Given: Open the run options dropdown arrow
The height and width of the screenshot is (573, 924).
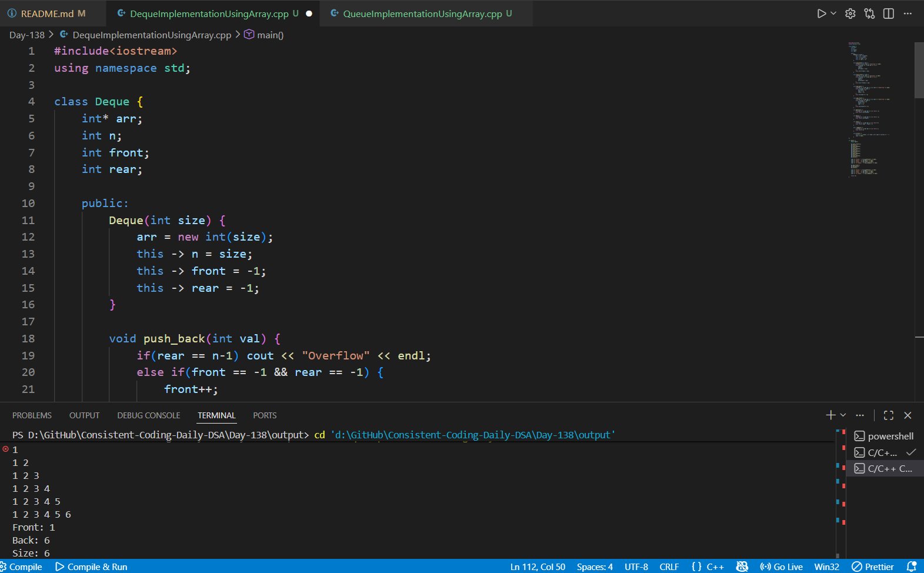Looking at the screenshot, I should (x=833, y=14).
